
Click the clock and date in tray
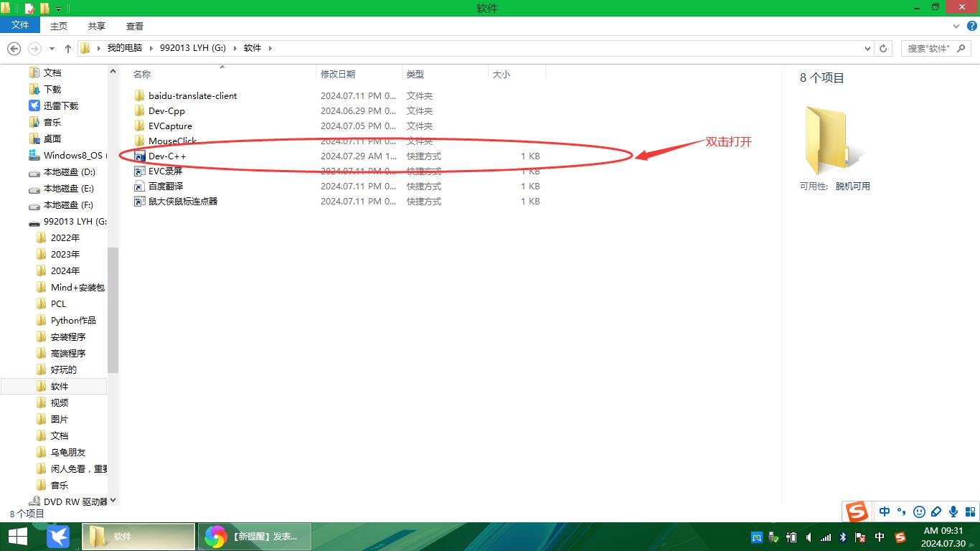click(x=943, y=537)
